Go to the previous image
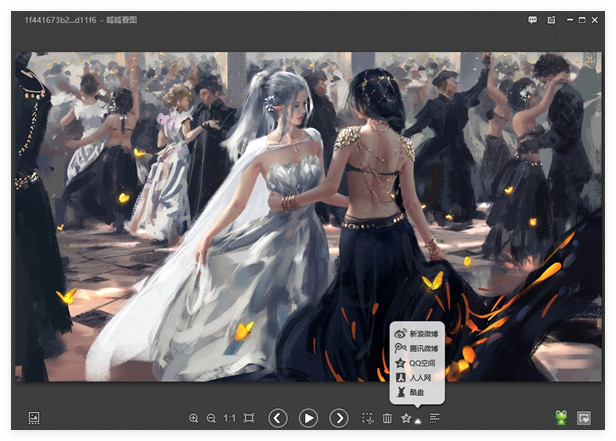Screen dimensions: 616x441 tap(278, 418)
